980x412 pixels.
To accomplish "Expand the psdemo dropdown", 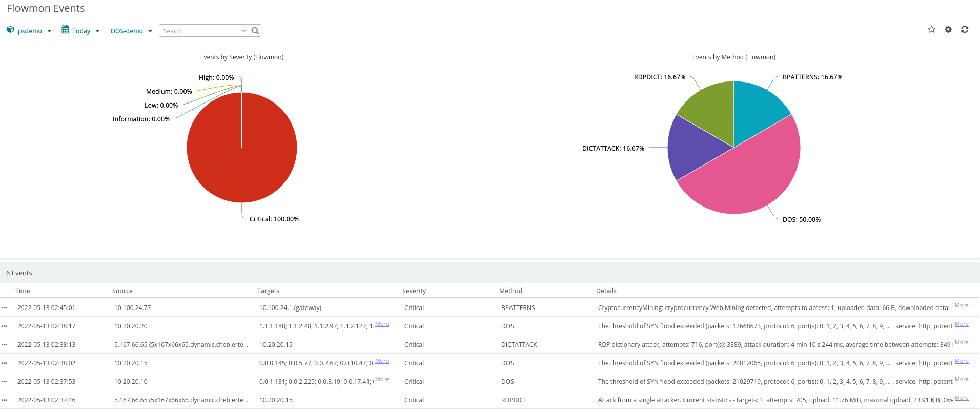I will (x=49, y=31).
